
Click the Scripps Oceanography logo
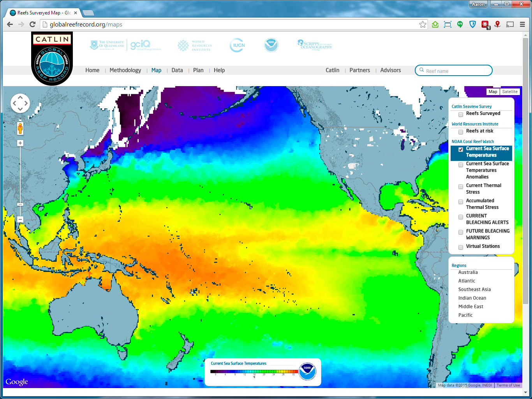315,44
